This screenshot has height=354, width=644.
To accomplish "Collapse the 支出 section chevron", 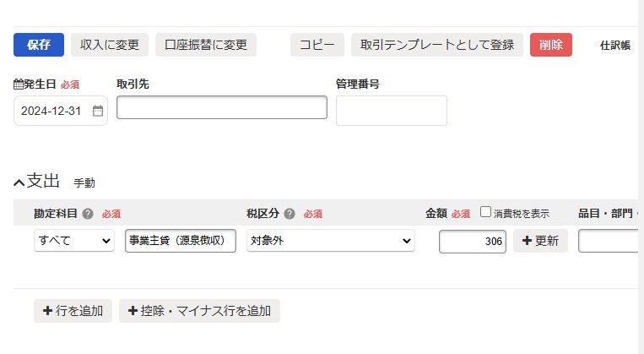I will pyautogui.click(x=19, y=182).
